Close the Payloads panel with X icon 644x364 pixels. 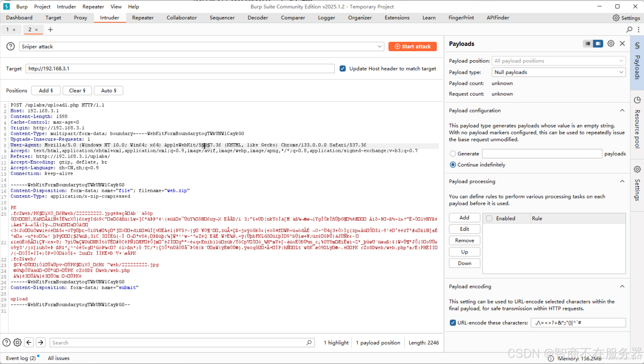[x=622, y=44]
